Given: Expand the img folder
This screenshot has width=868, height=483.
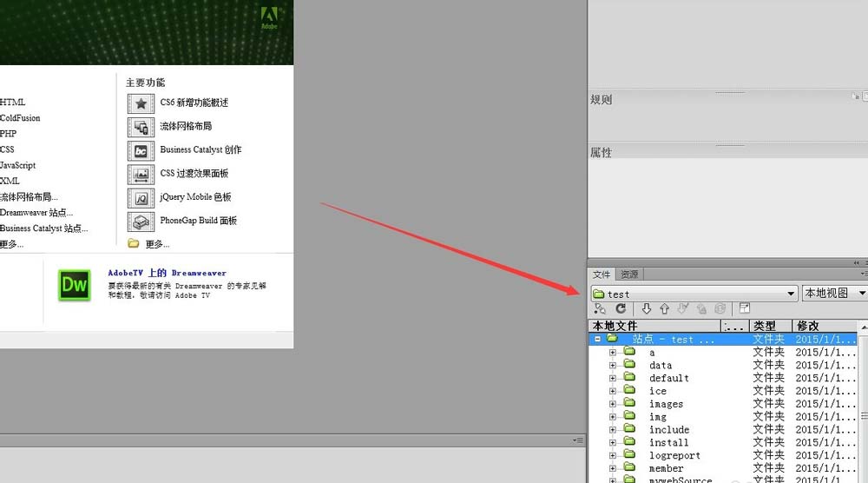Looking at the screenshot, I should point(613,416).
